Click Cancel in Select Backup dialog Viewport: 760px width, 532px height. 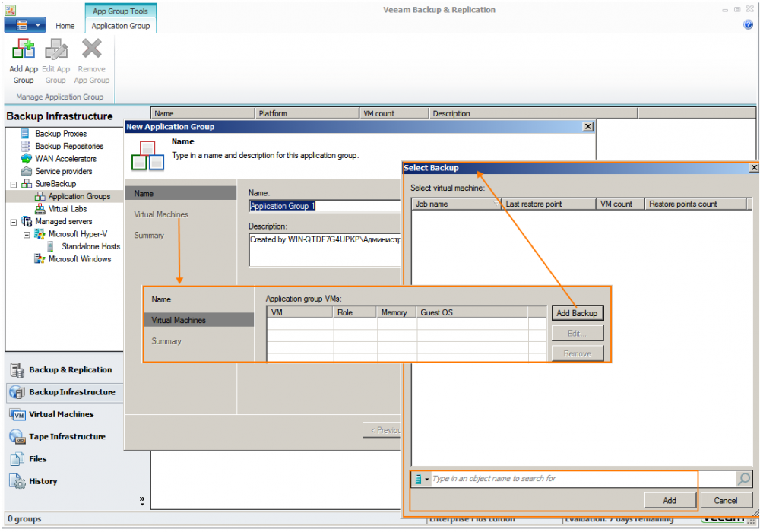point(726,501)
